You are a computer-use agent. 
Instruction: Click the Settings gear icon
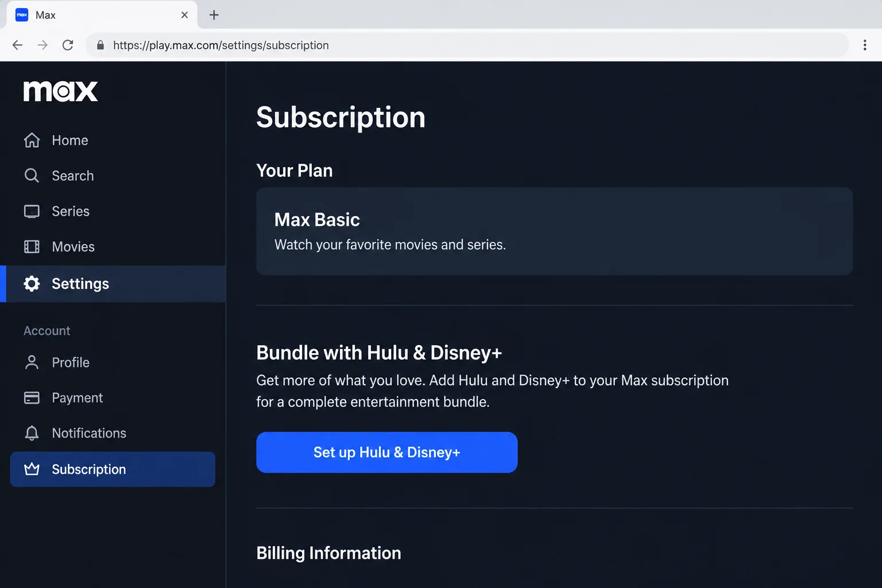click(x=32, y=284)
